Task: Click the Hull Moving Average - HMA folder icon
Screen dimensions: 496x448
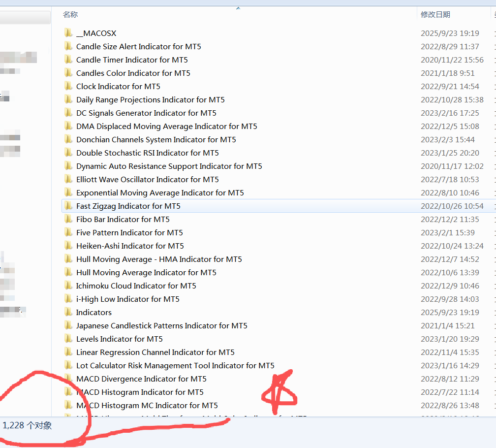Action: pos(68,259)
